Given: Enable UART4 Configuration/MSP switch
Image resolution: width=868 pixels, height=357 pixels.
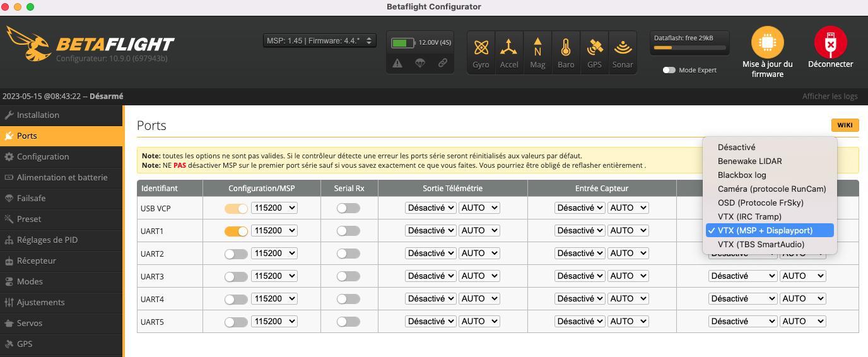Looking at the screenshot, I should (x=236, y=299).
